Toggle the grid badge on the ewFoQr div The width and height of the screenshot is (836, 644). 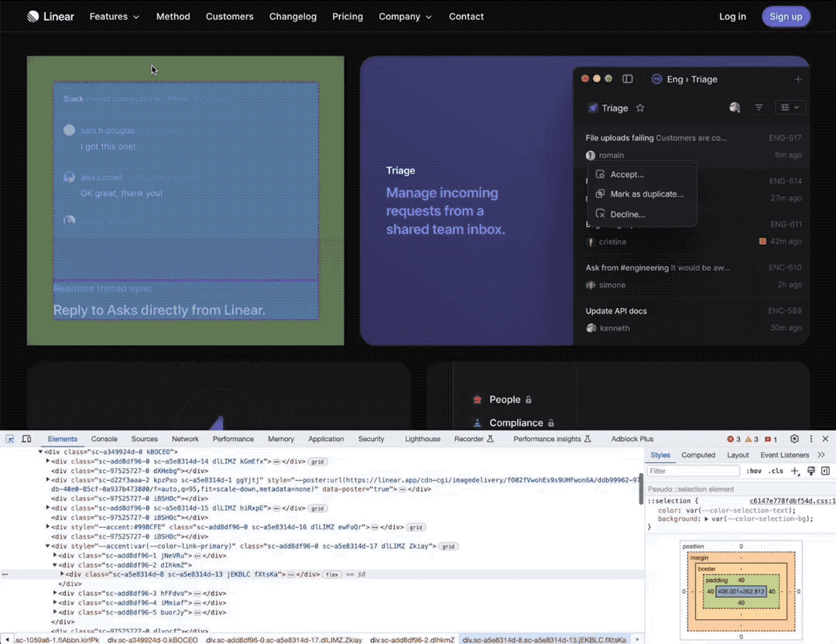[416, 527]
